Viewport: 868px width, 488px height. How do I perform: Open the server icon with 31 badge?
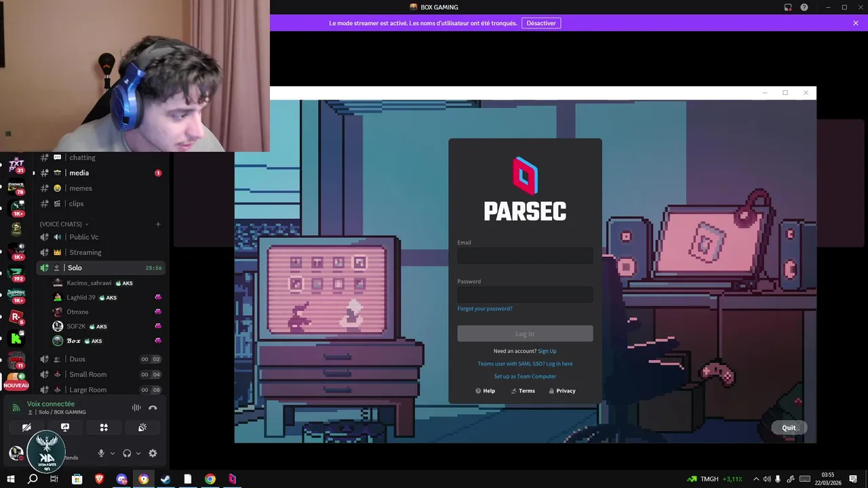pos(16,165)
